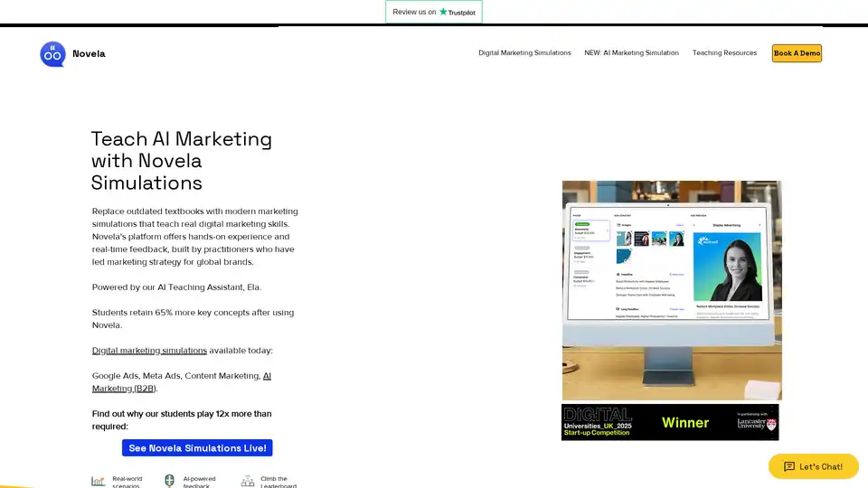Screen dimensions: 868x488
Task: Click the Novela owl logo icon
Action: coord(52,53)
